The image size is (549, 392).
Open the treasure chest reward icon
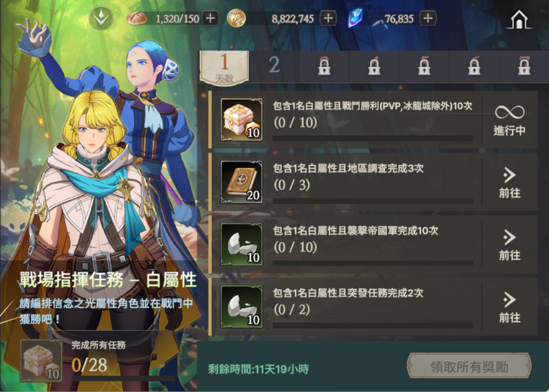point(241,120)
